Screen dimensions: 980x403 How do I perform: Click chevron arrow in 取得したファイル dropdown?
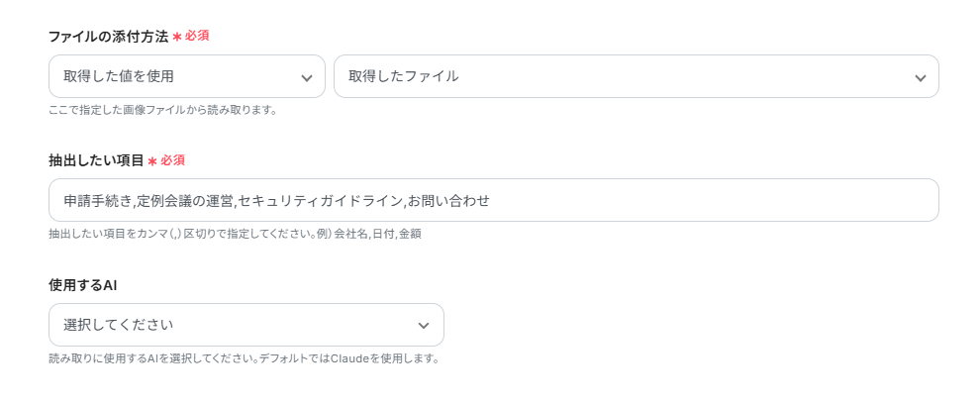click(x=920, y=77)
